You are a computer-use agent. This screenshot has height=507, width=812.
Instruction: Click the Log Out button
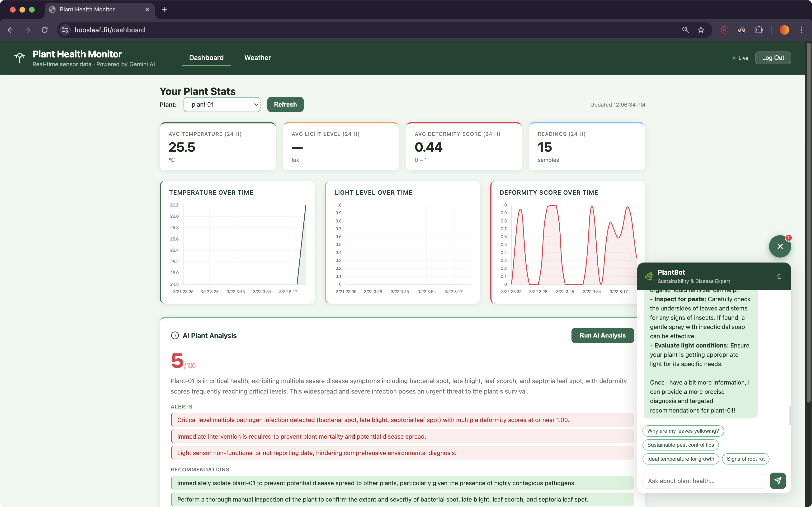tap(773, 58)
